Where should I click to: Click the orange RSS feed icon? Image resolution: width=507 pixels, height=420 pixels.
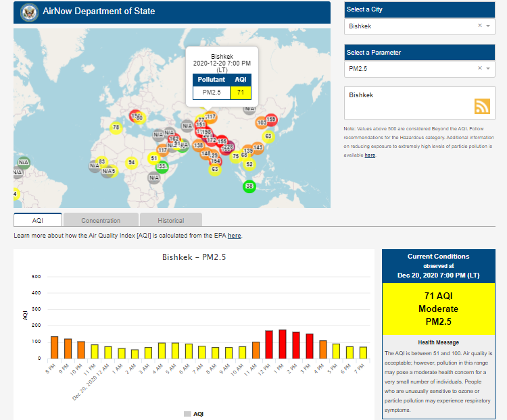(x=482, y=106)
